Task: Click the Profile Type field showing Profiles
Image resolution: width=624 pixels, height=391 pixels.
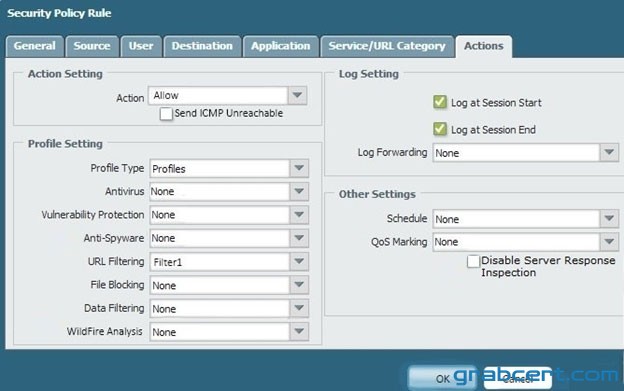Action: (x=220, y=168)
